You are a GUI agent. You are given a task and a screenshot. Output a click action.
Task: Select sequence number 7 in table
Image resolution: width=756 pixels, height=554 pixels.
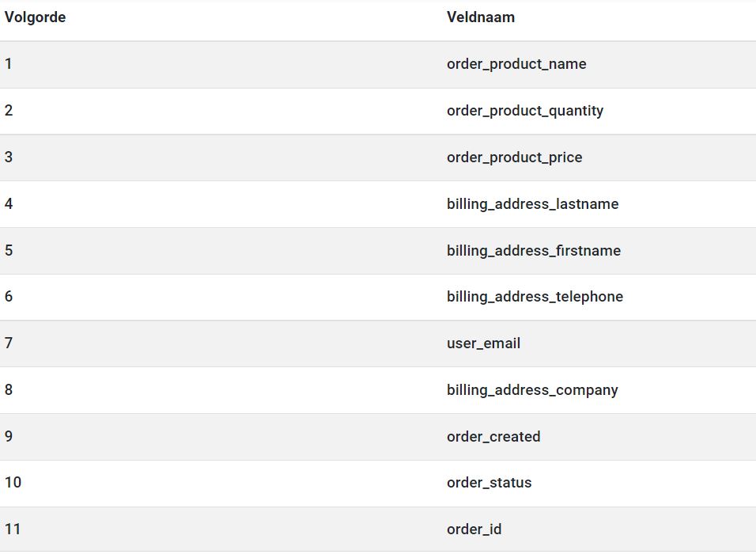(x=9, y=343)
